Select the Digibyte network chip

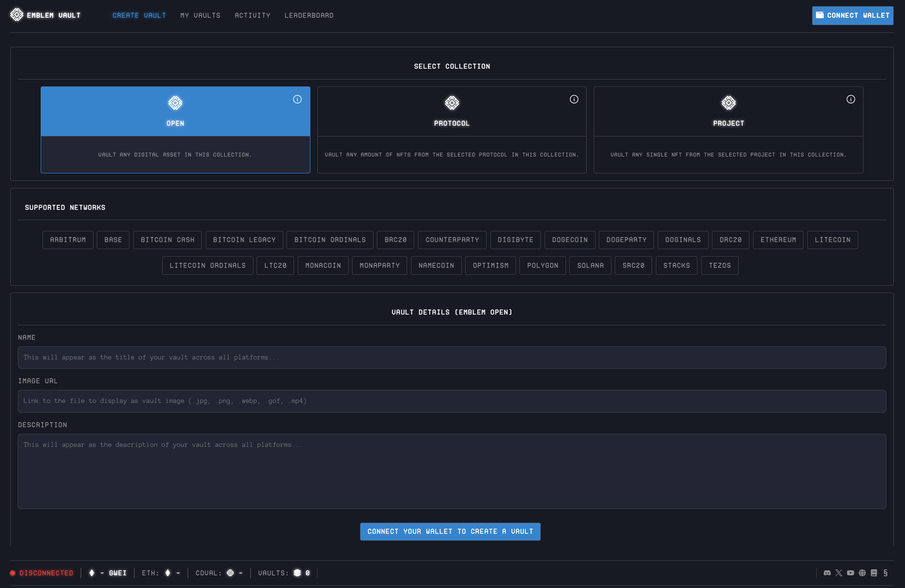tap(516, 240)
